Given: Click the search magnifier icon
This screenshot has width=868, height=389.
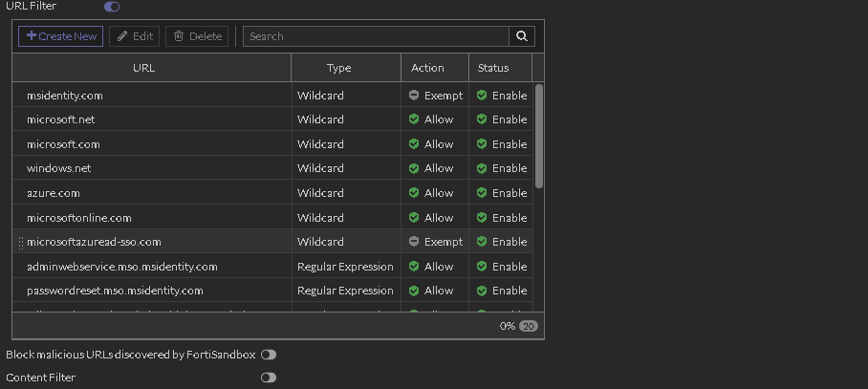Looking at the screenshot, I should 522,36.
